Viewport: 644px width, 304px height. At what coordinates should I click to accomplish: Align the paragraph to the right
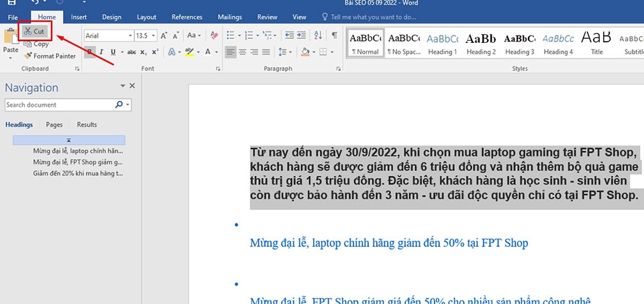254,52
